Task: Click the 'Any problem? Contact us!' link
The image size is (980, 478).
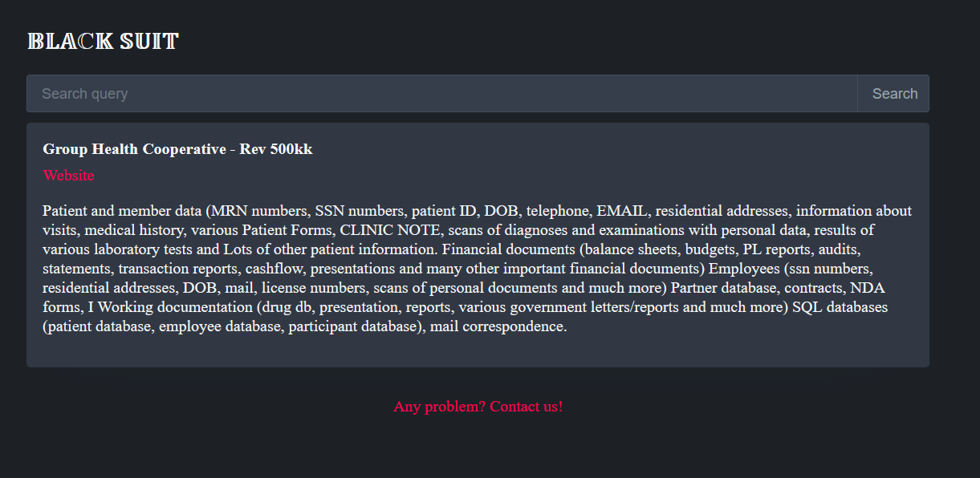Action: (x=478, y=407)
